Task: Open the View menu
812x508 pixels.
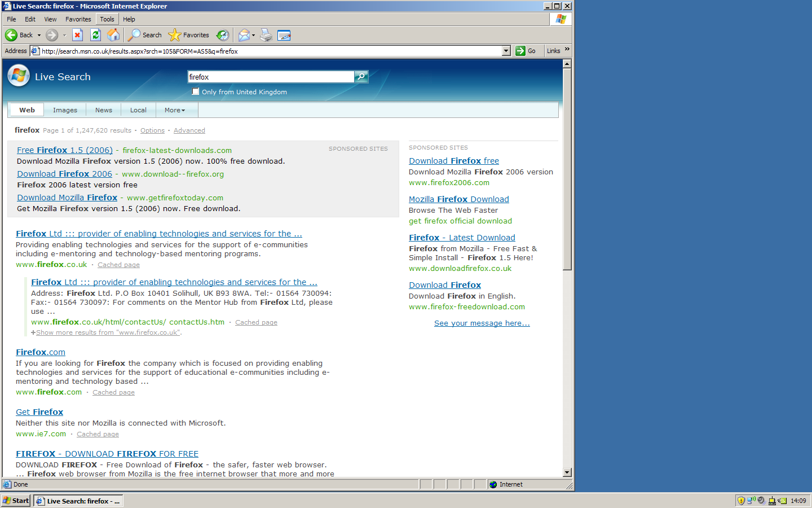Action: pyautogui.click(x=50, y=19)
